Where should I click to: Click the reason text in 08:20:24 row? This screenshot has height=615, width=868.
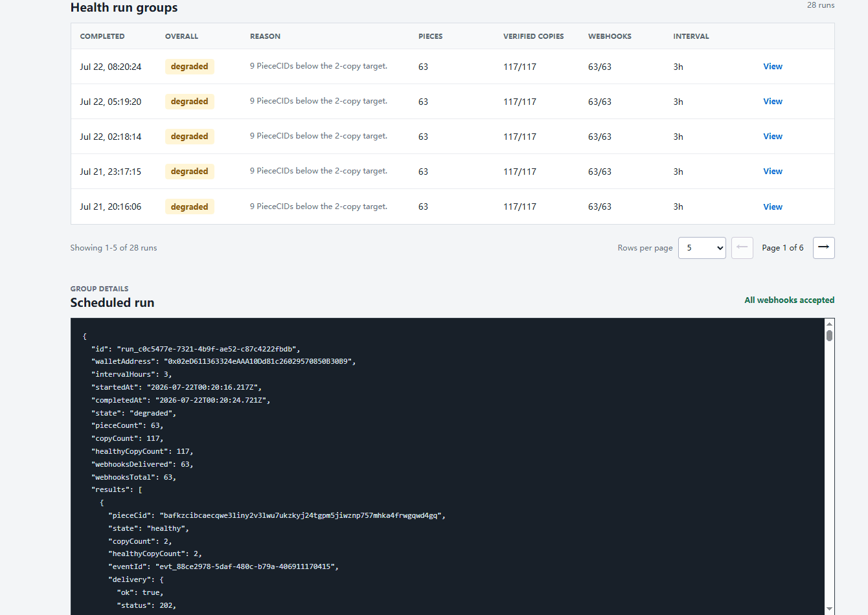(319, 66)
